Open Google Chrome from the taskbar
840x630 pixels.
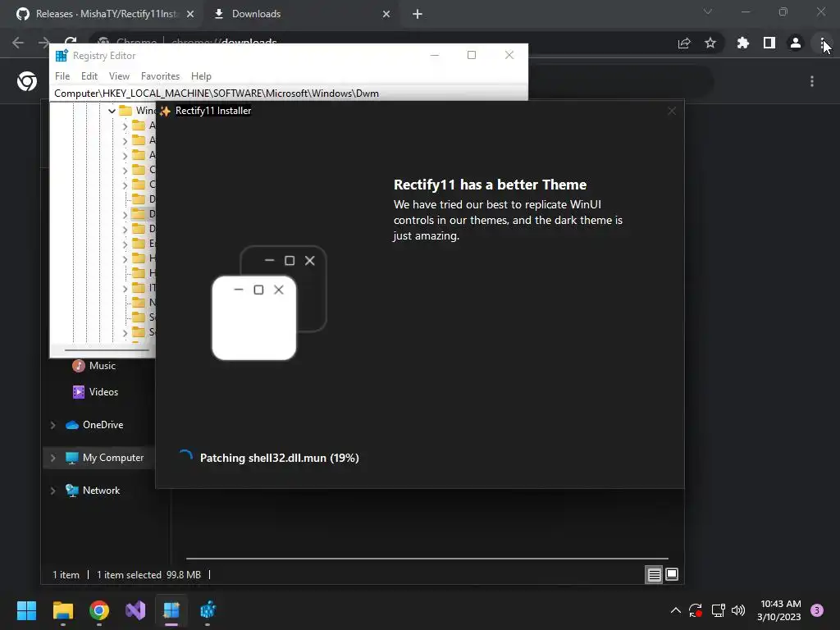99,610
